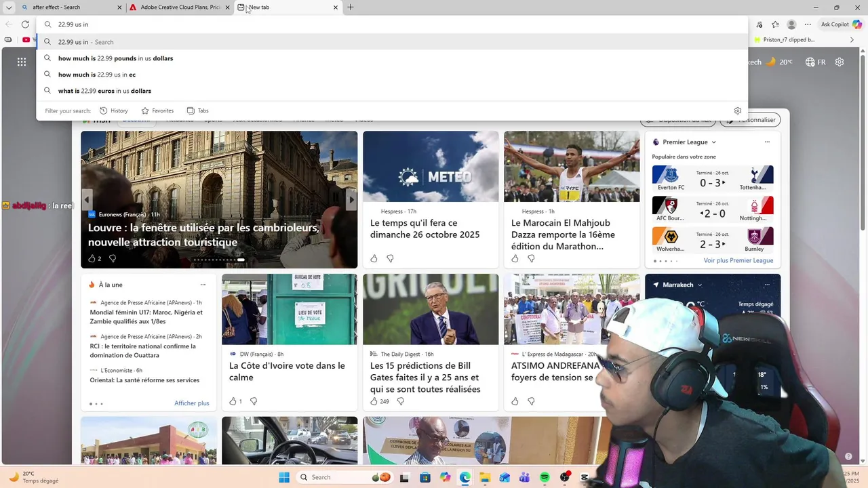The image size is (868, 488).
Task: Open the Favorites star list icon
Action: 775,24
